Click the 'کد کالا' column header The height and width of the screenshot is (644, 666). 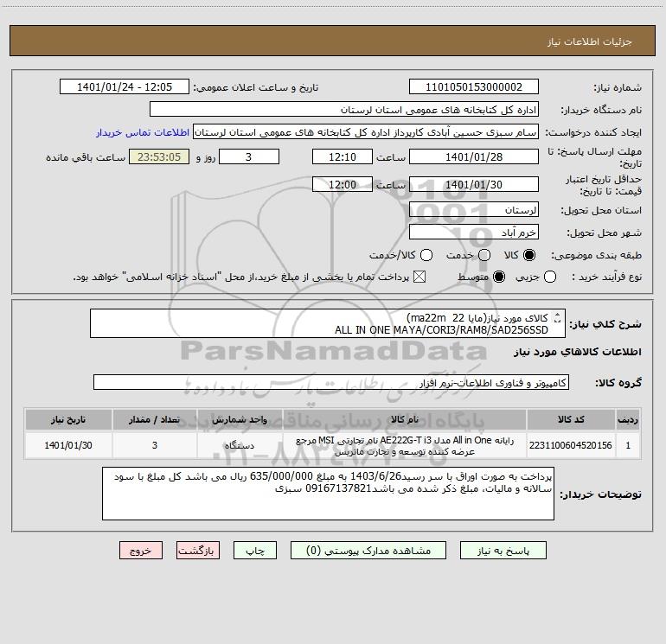coord(571,419)
